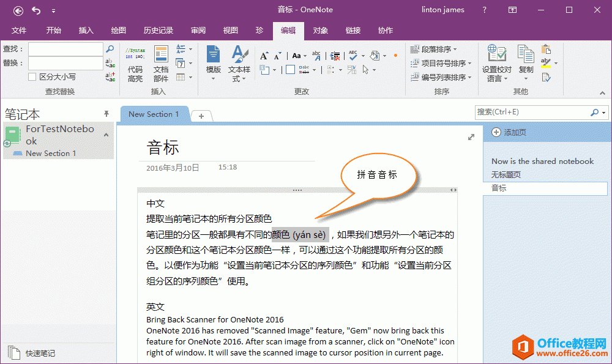Click the Copy (复制) icon
This screenshot has height=364, width=612.
(x=526, y=63)
